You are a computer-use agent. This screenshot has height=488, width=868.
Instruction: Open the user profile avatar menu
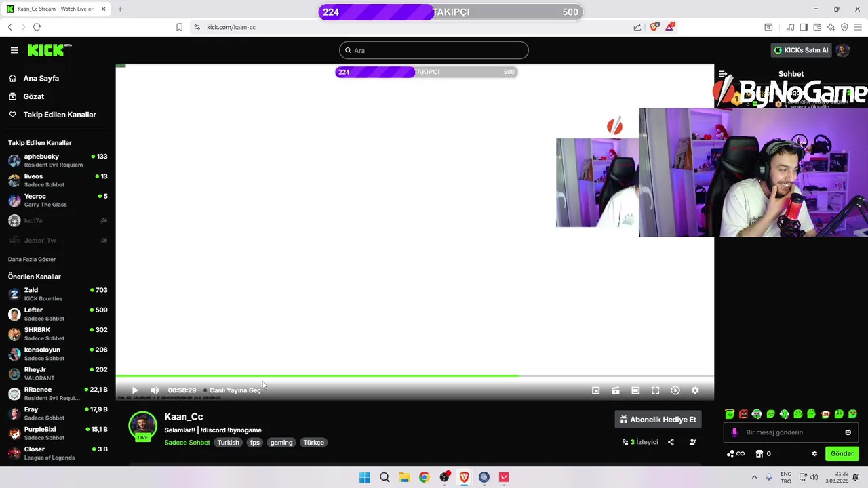click(842, 50)
